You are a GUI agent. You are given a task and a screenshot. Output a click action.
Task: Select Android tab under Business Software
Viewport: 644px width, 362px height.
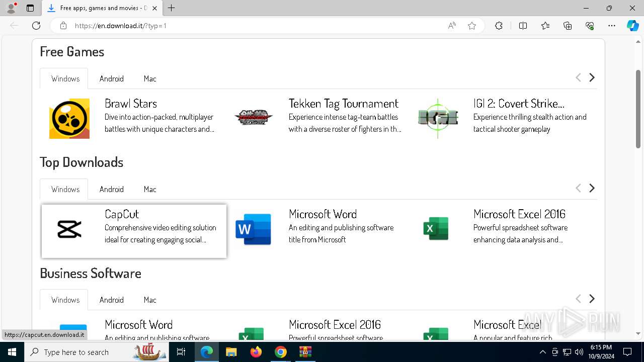(x=112, y=300)
